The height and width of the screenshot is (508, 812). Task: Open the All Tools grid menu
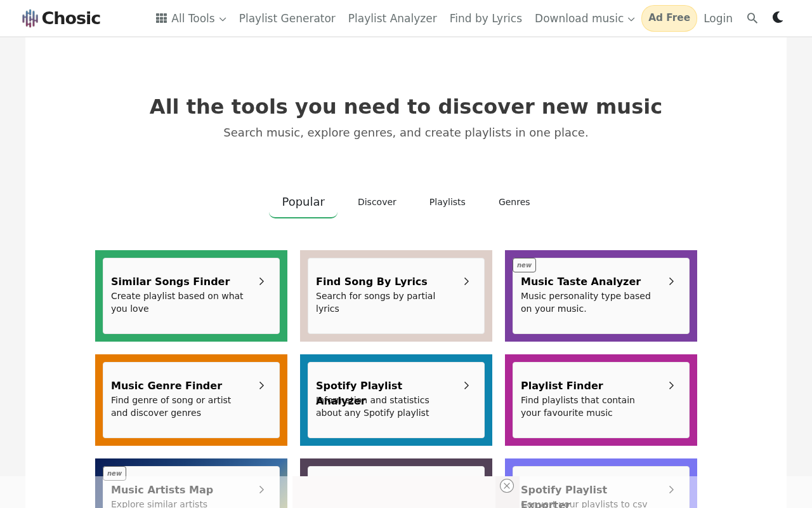click(191, 18)
